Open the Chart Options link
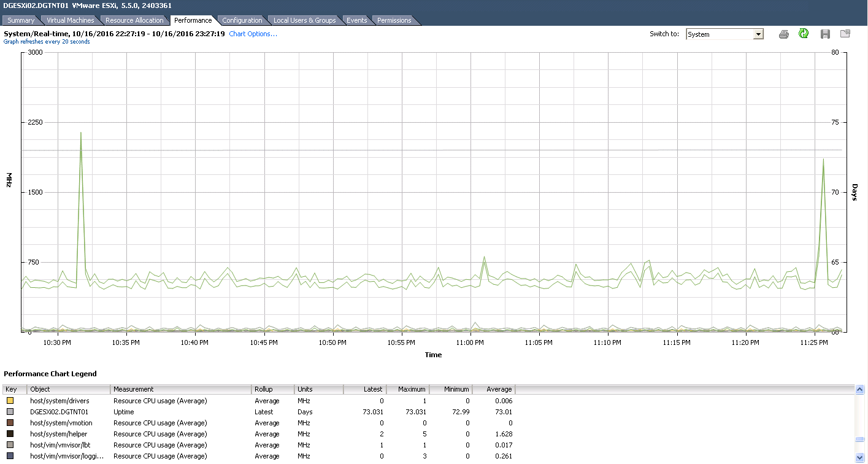 (x=253, y=34)
